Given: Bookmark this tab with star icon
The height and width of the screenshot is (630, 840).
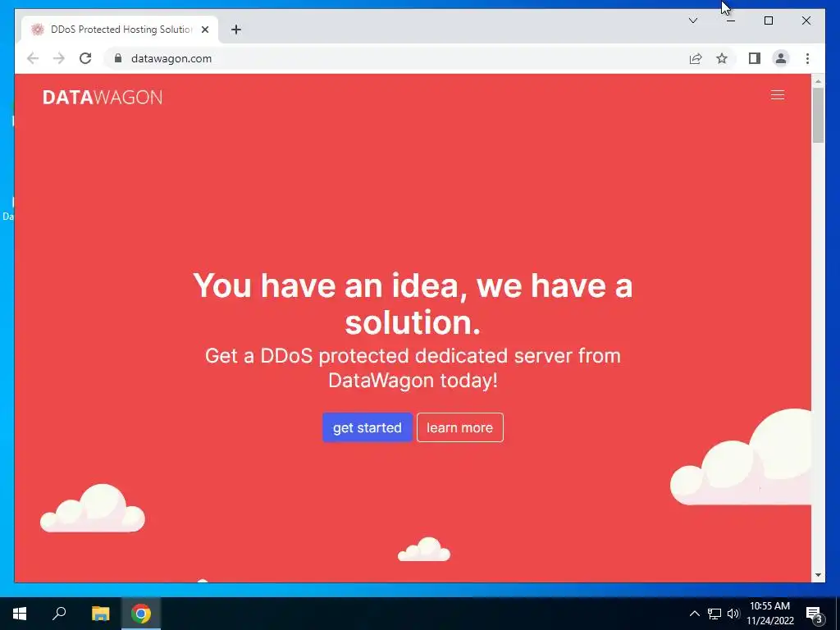Looking at the screenshot, I should pyautogui.click(x=722, y=58).
